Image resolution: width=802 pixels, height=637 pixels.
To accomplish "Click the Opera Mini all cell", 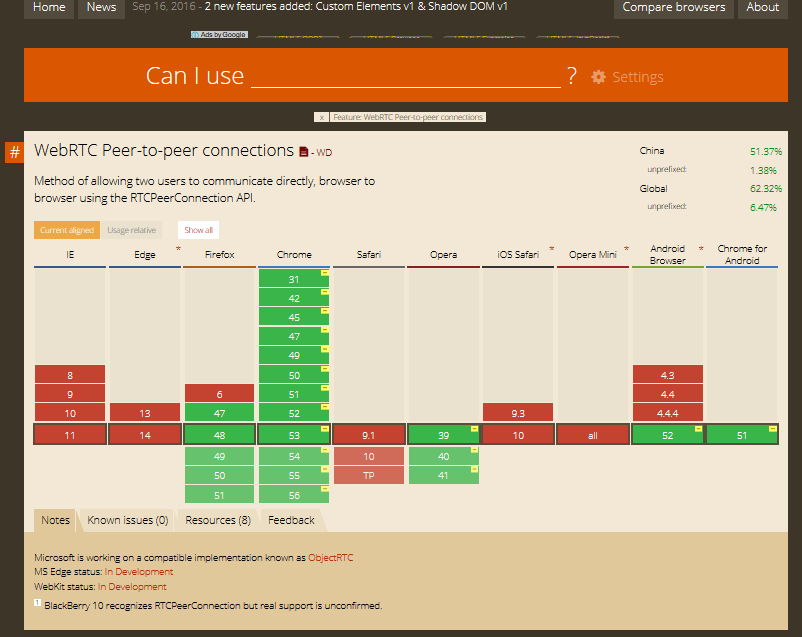I will click(593, 435).
